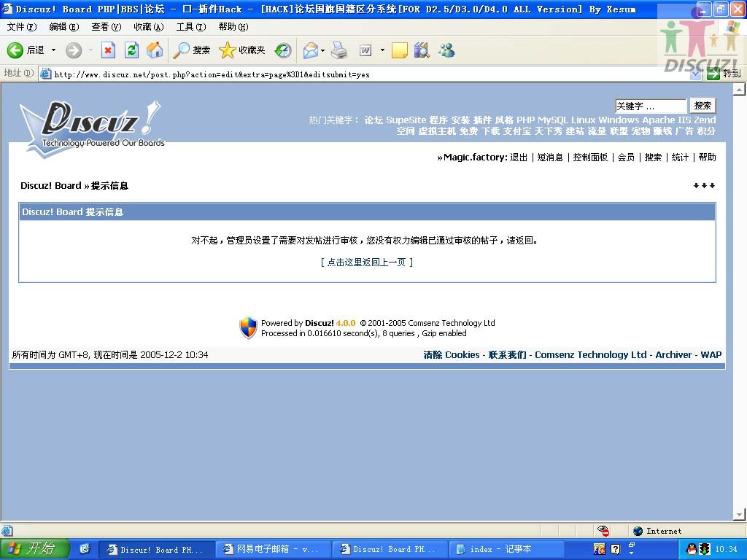
Task: Launch Messenger from toolbar buddy icon
Action: tap(447, 50)
